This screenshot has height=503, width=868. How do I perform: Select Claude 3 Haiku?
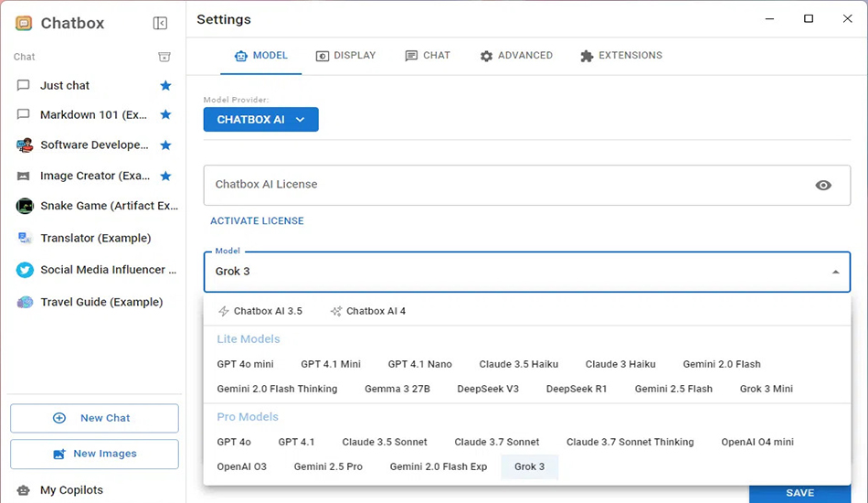pyautogui.click(x=620, y=364)
